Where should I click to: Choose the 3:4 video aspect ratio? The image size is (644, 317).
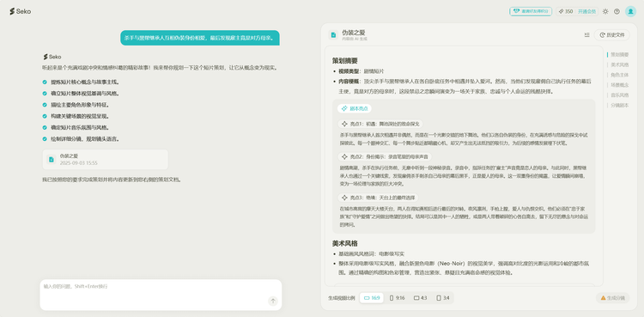(x=443, y=298)
